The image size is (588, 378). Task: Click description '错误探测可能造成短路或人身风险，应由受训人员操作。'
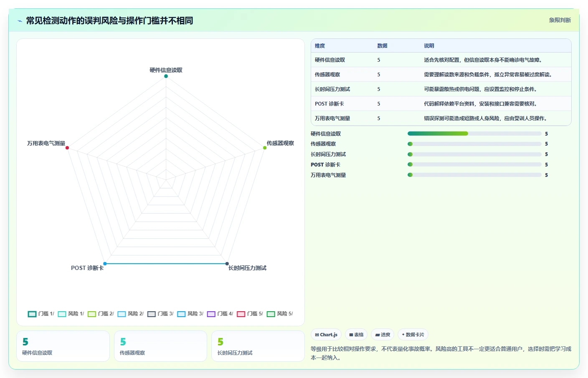pyautogui.click(x=487, y=118)
